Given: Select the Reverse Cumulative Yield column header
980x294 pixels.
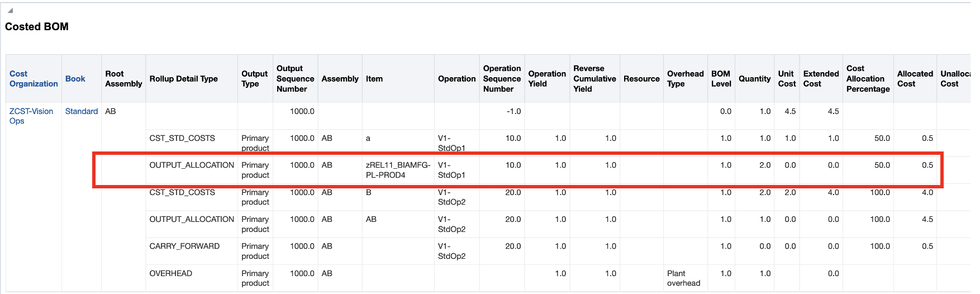Looking at the screenshot, I should pyautogui.click(x=594, y=79).
